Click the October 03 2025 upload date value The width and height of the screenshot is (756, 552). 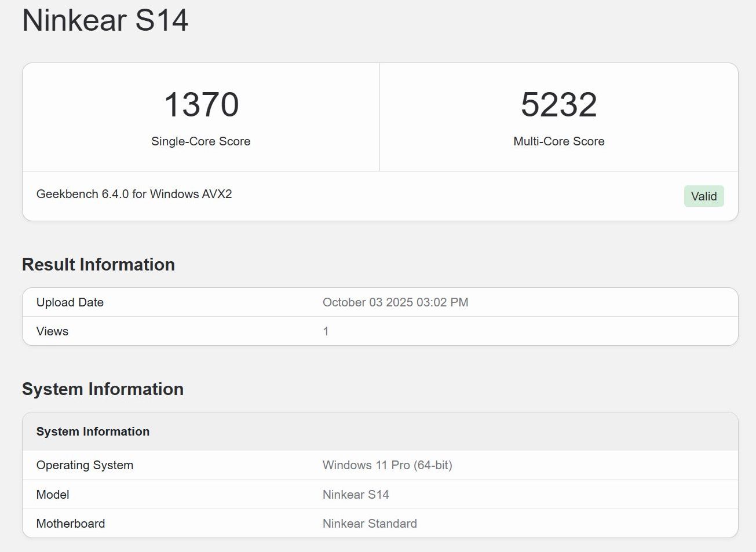point(395,302)
